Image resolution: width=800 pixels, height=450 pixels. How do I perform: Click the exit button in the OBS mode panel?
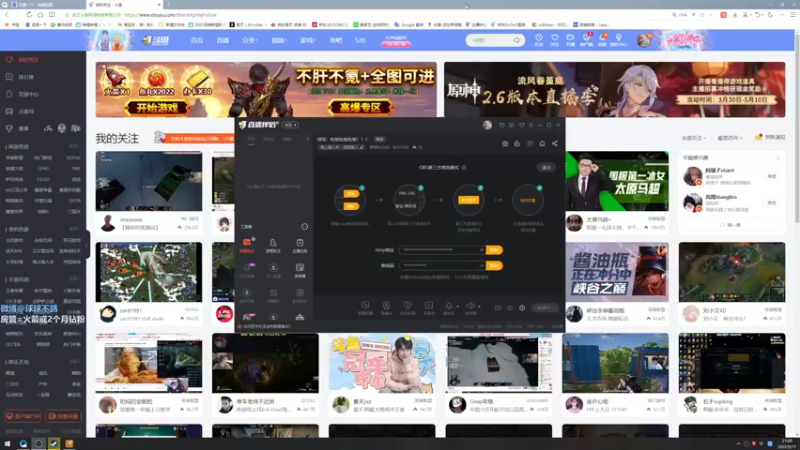[x=546, y=167]
